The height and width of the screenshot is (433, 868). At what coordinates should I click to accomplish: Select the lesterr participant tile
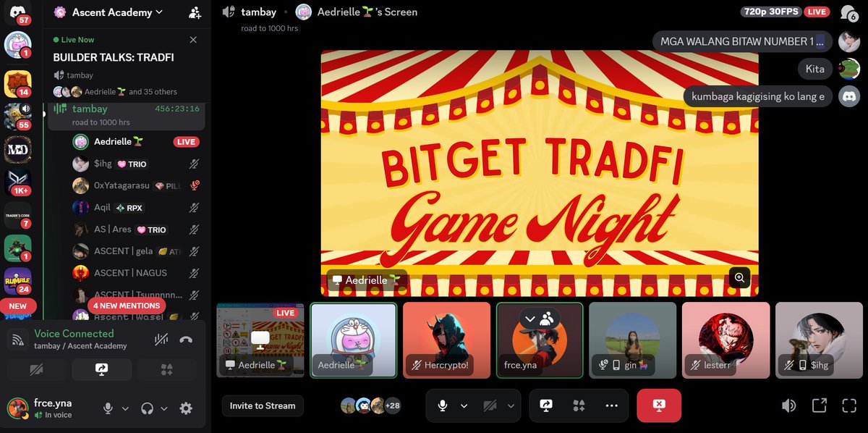726,340
